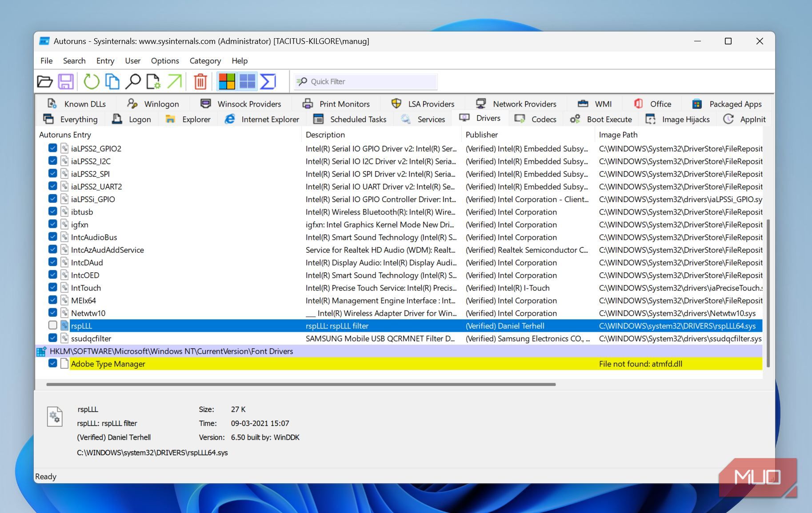Switch to the Packaged Apps tab
The width and height of the screenshot is (812, 513).
pyautogui.click(x=727, y=104)
